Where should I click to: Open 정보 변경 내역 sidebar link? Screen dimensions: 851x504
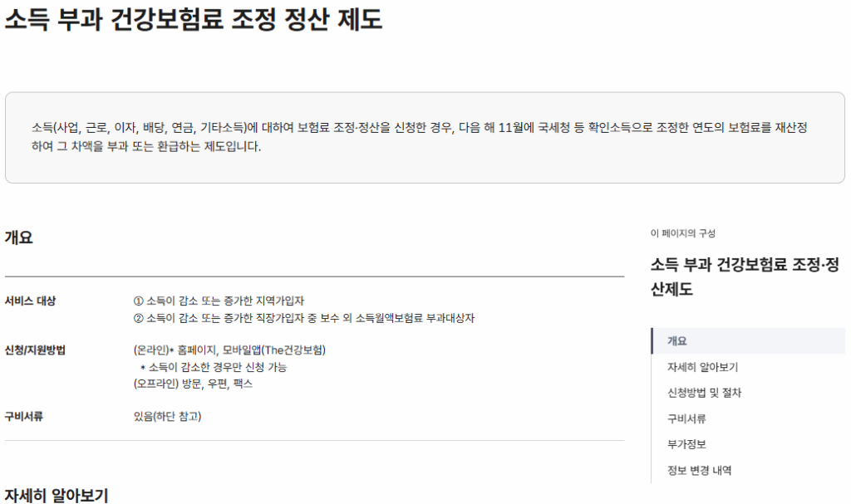point(699,470)
